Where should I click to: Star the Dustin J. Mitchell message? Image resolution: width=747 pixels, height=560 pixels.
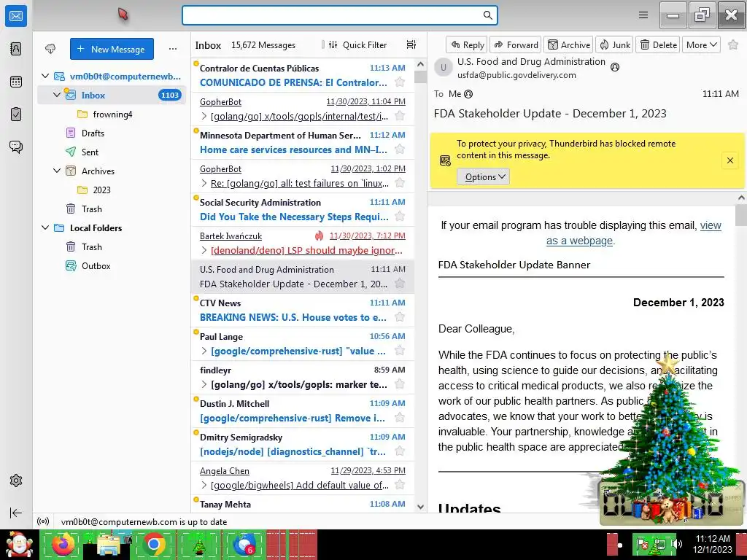[400, 418]
